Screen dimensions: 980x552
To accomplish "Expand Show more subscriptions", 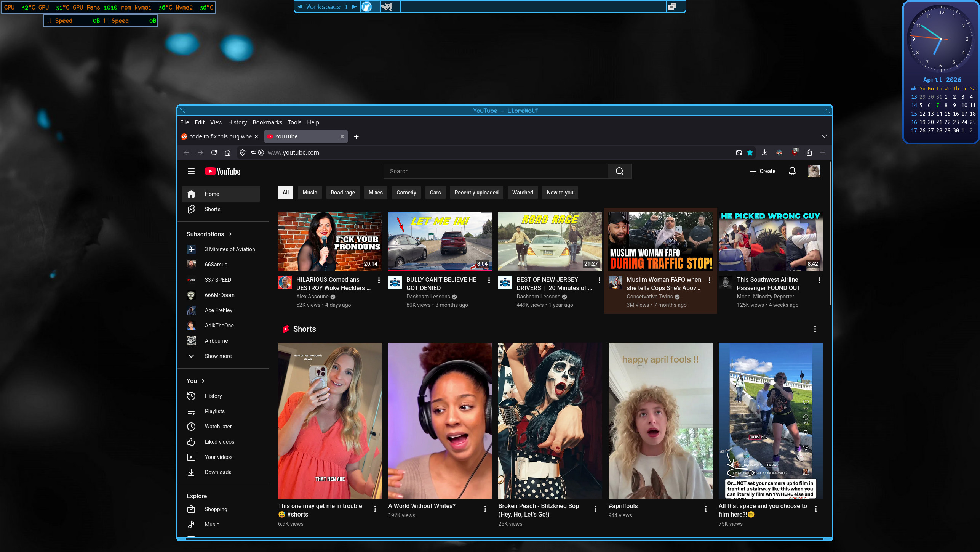I will tap(218, 356).
